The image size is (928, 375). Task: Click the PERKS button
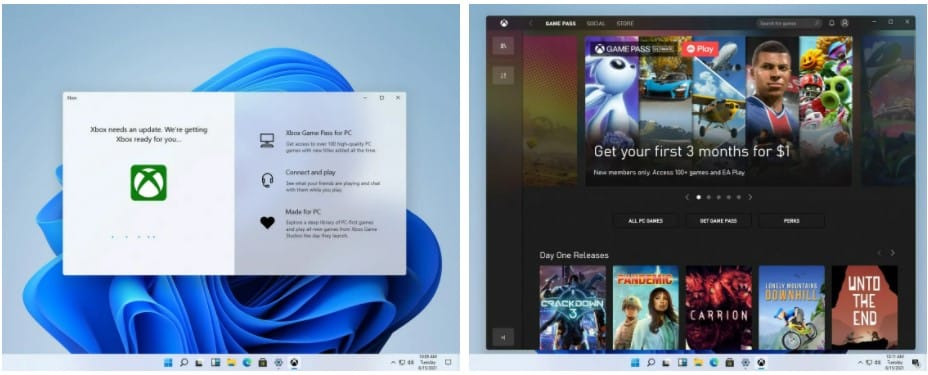click(x=792, y=221)
